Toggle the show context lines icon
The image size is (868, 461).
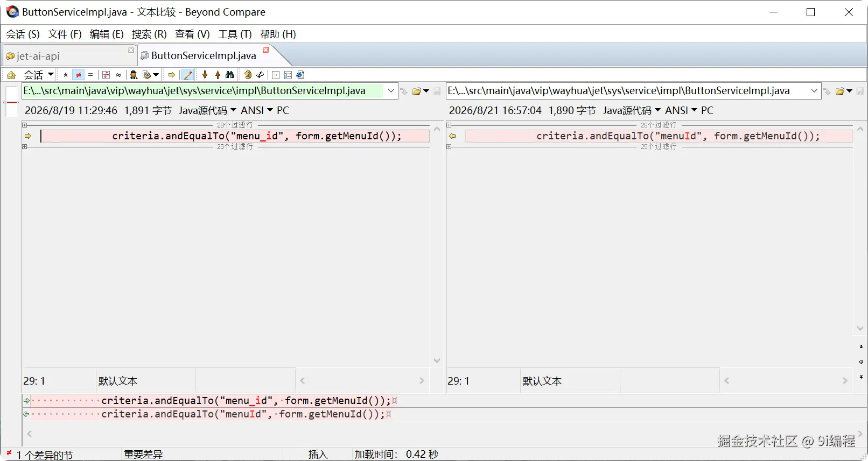pyautogui.click(x=106, y=75)
